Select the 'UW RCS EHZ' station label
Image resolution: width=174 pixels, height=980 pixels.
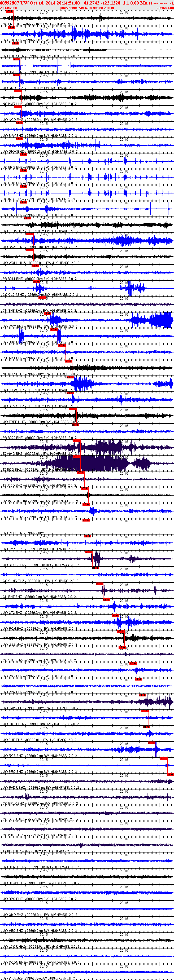12,756
